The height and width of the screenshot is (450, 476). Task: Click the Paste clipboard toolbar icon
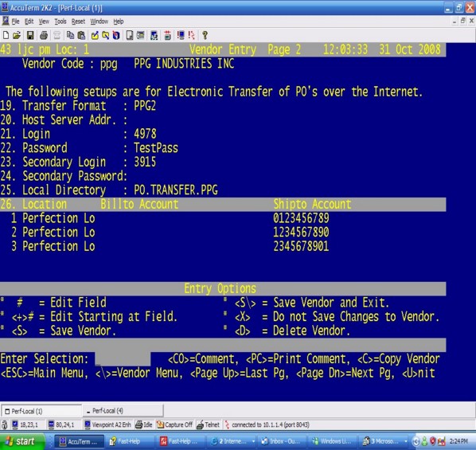pos(81,35)
